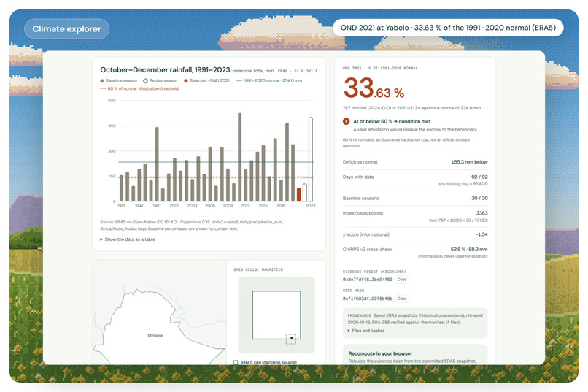588x392 pixels.
Task: Open the Climate explorer button
Action: click(x=66, y=29)
